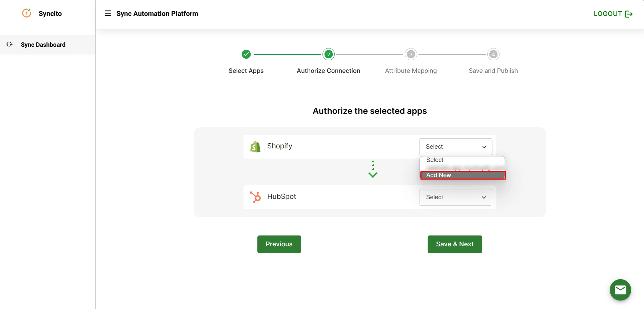Open the Shopify Select dropdown

455,146
